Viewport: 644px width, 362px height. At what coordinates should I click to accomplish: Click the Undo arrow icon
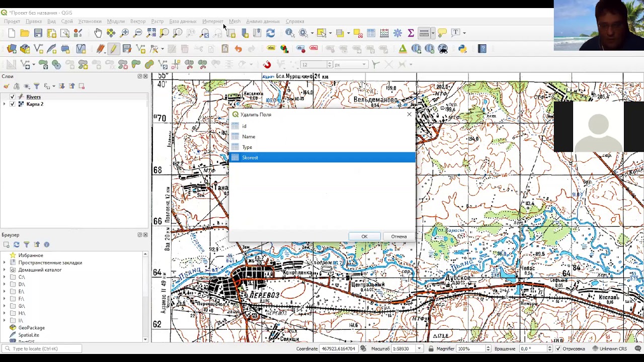238,49
